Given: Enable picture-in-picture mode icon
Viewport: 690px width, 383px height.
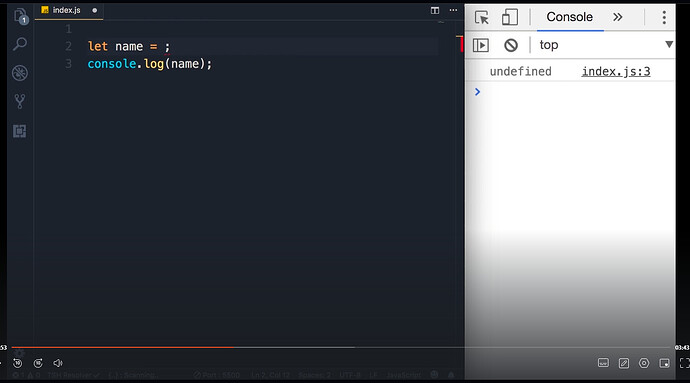Looking at the screenshot, I should point(664,363).
